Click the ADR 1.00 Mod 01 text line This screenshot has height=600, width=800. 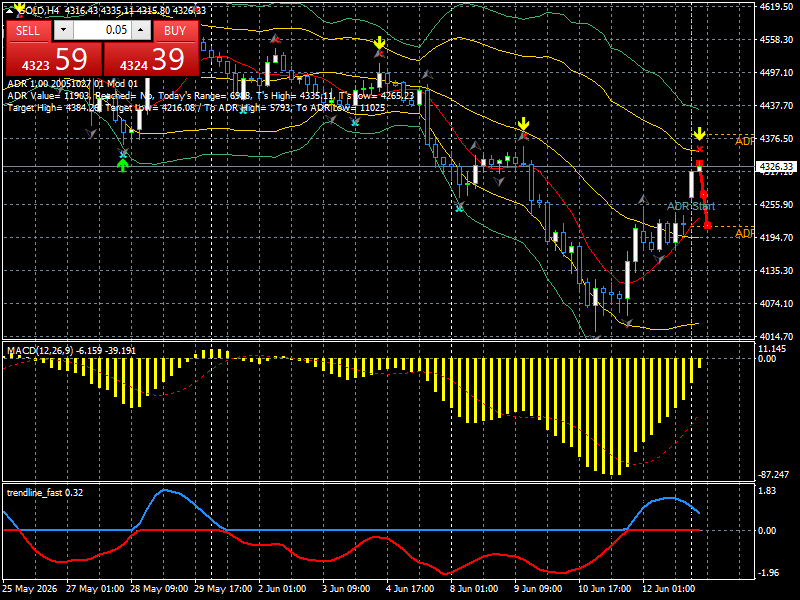tap(72, 84)
